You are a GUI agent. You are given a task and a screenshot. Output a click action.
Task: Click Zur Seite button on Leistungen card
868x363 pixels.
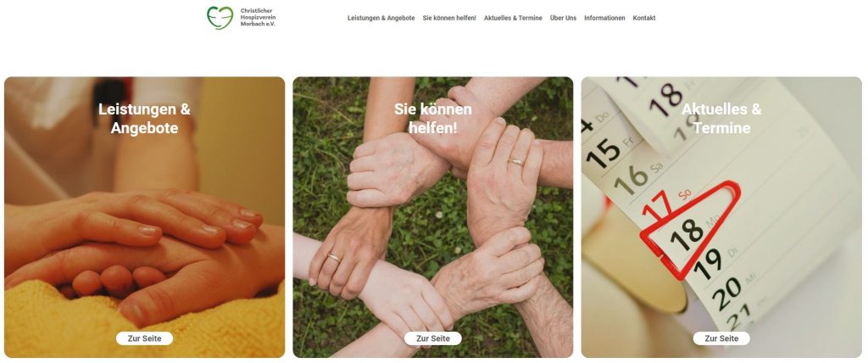(144, 338)
